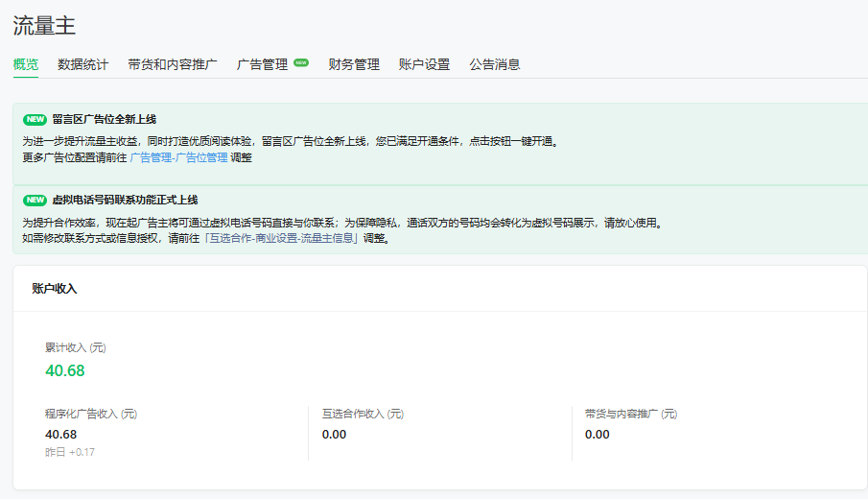Click NEW badge on 虚拟电话号码 notice
The width and height of the screenshot is (868, 499).
coord(35,201)
